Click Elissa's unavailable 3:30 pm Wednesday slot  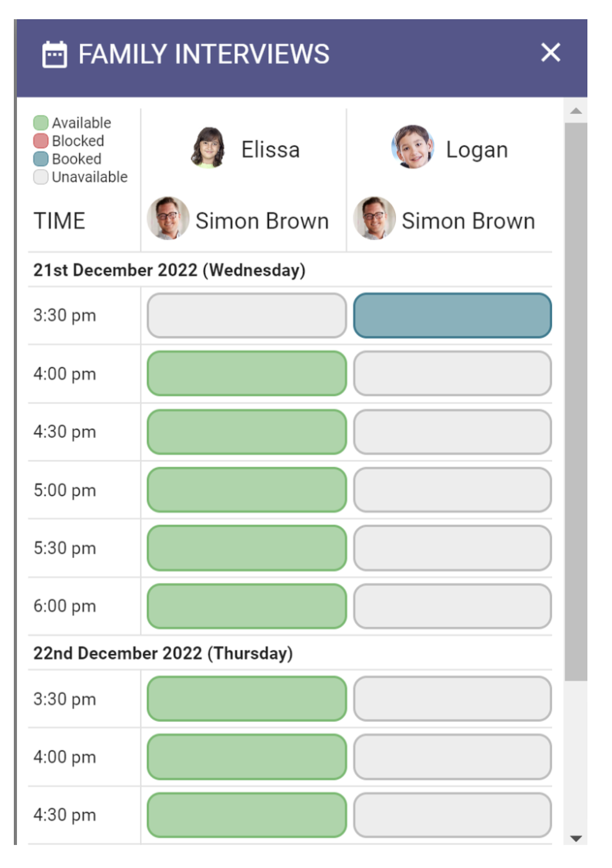[x=247, y=316]
